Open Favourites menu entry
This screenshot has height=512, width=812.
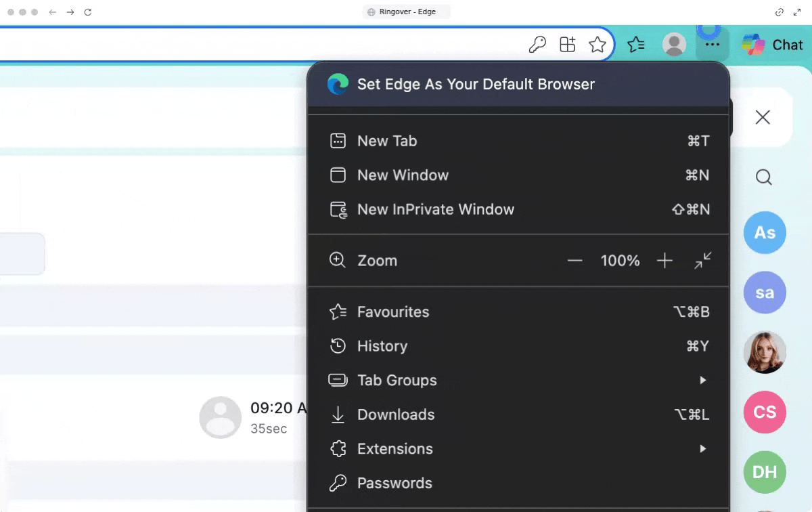pyautogui.click(x=518, y=312)
